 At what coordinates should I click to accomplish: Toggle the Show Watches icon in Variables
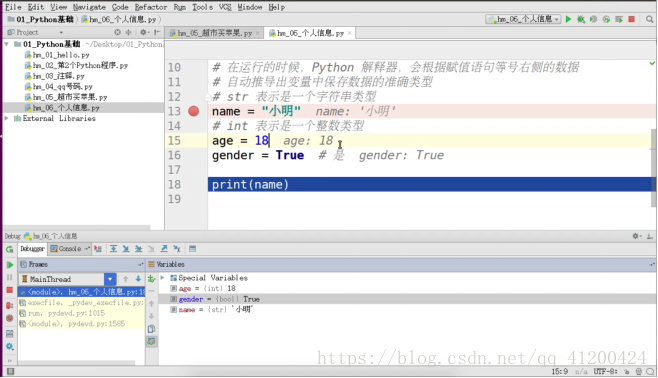point(151,342)
